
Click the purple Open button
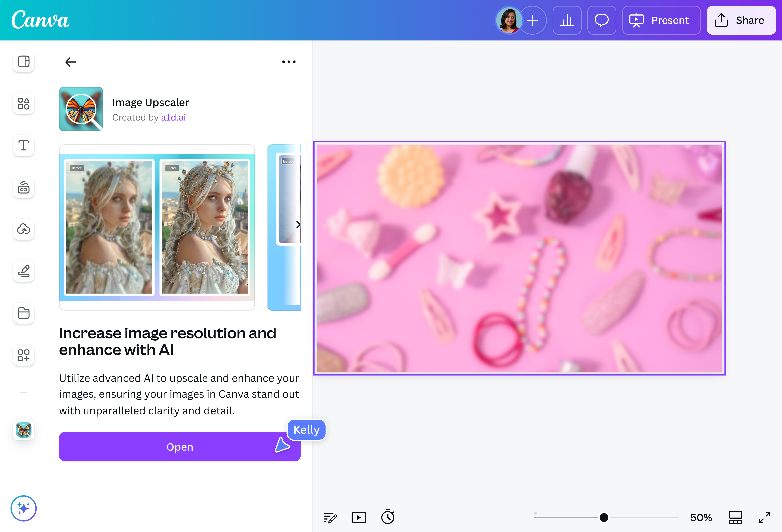coord(180,447)
